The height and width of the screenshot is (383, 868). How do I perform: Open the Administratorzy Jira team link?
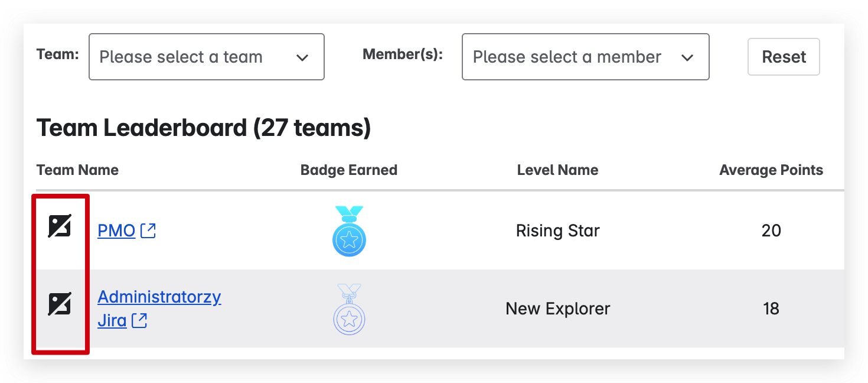pyautogui.click(x=159, y=297)
